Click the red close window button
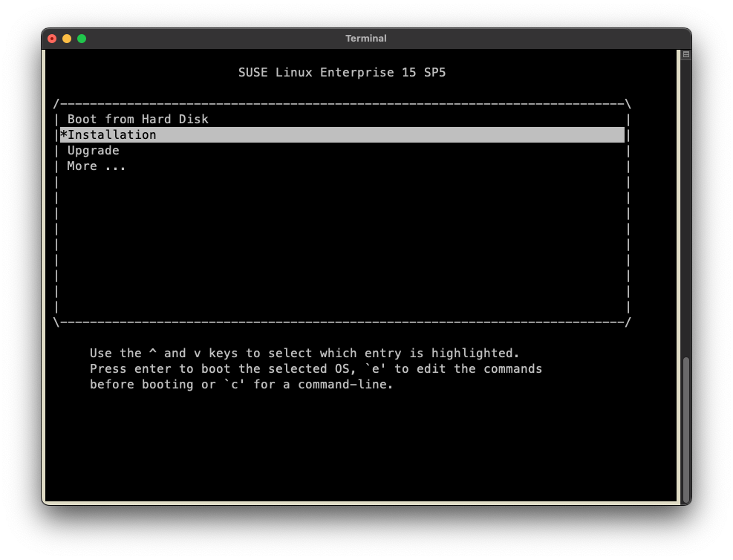733x560 pixels. pyautogui.click(x=52, y=39)
